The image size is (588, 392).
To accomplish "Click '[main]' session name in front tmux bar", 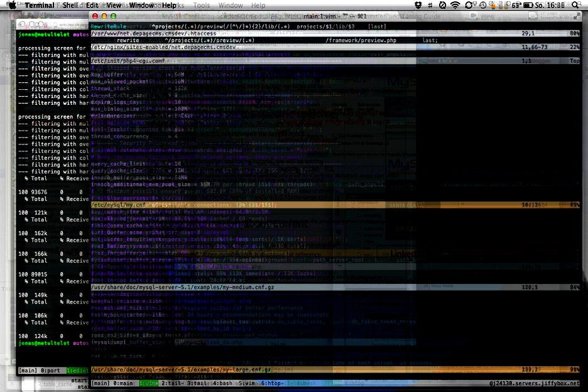I will pos(101,383).
